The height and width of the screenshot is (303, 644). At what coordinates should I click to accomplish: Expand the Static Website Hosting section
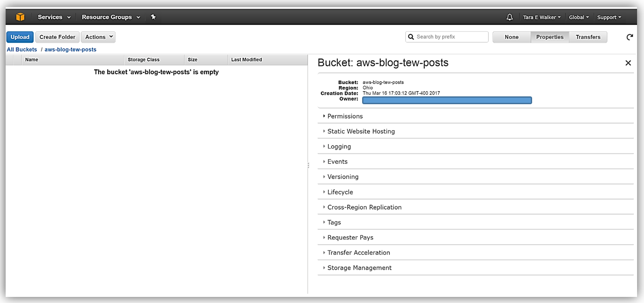(361, 132)
